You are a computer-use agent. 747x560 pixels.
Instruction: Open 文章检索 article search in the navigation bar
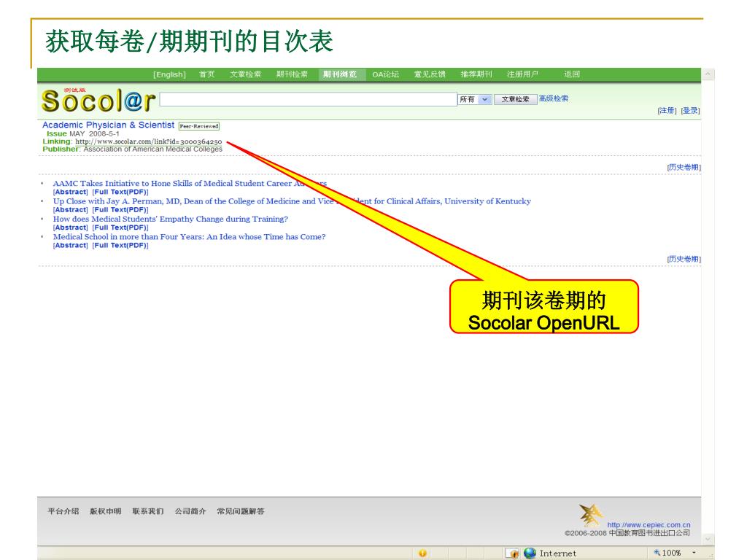coord(245,74)
